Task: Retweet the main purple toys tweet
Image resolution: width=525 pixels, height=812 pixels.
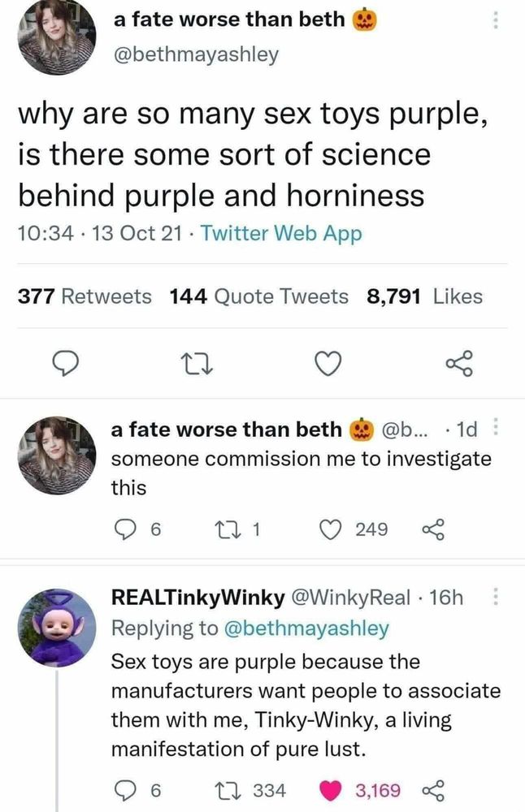Action: point(200,364)
